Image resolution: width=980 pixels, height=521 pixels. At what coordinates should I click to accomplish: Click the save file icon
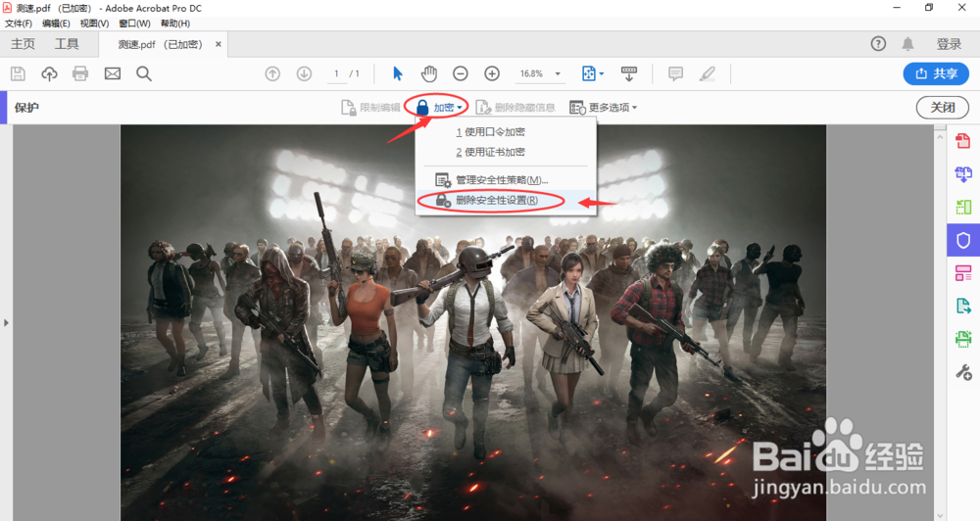click(x=18, y=73)
